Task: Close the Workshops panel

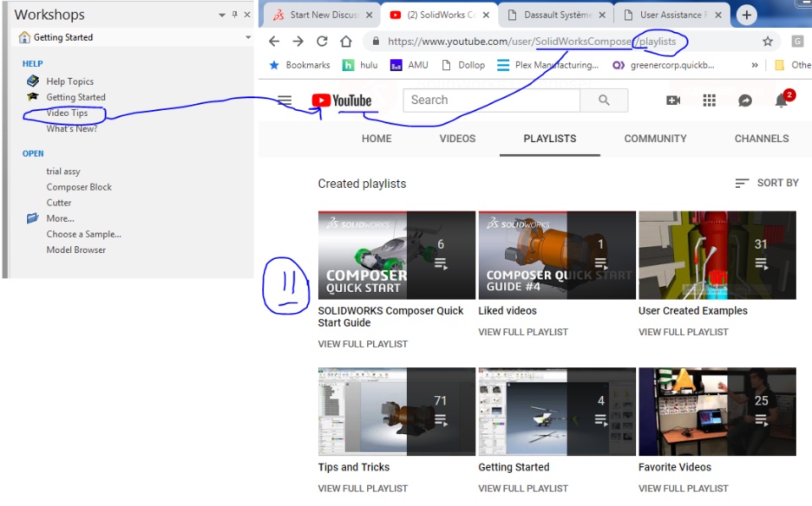Action: 247,14
